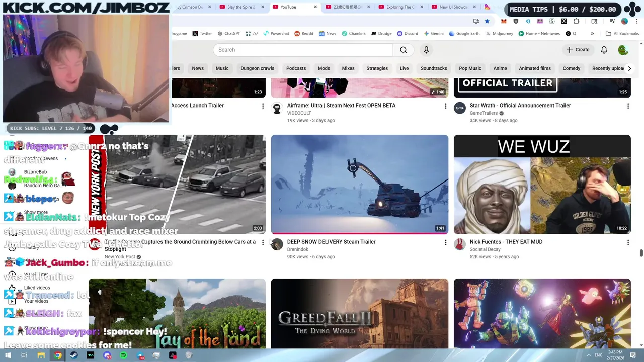Open Star Wrath Official Announcement Trailer title
Viewport: 644px width, 362px height.
click(520, 106)
